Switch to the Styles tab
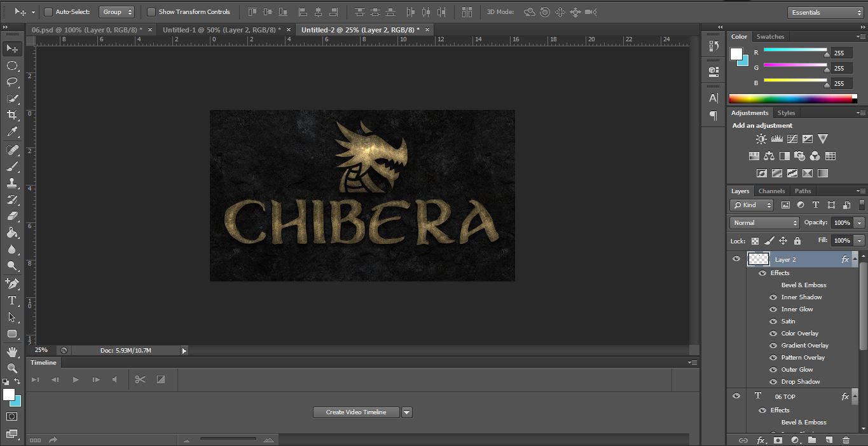The width and height of the screenshot is (868, 446). 786,112
